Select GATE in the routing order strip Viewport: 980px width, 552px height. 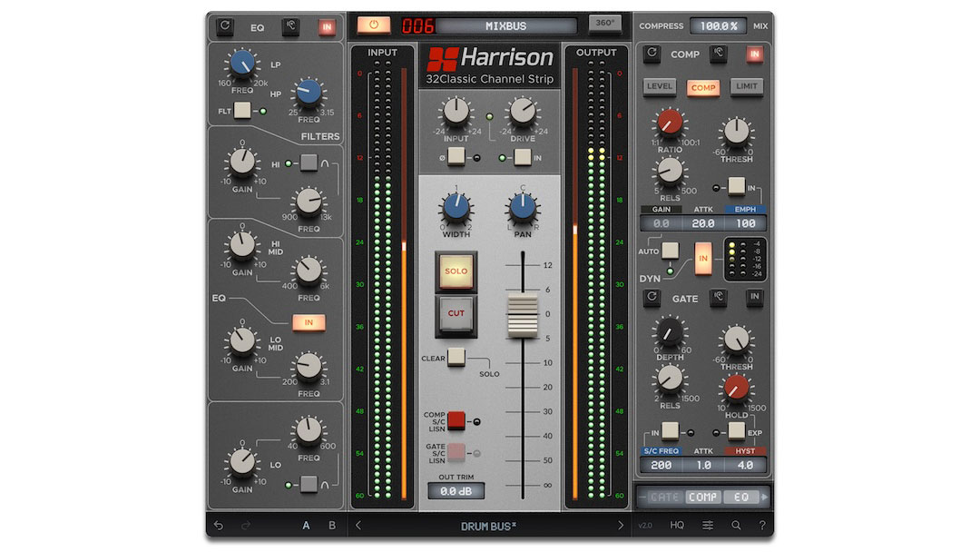(664, 497)
